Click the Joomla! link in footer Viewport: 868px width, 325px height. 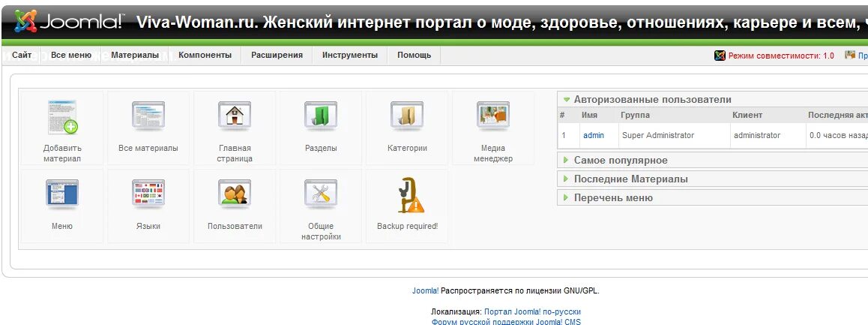[x=425, y=290]
